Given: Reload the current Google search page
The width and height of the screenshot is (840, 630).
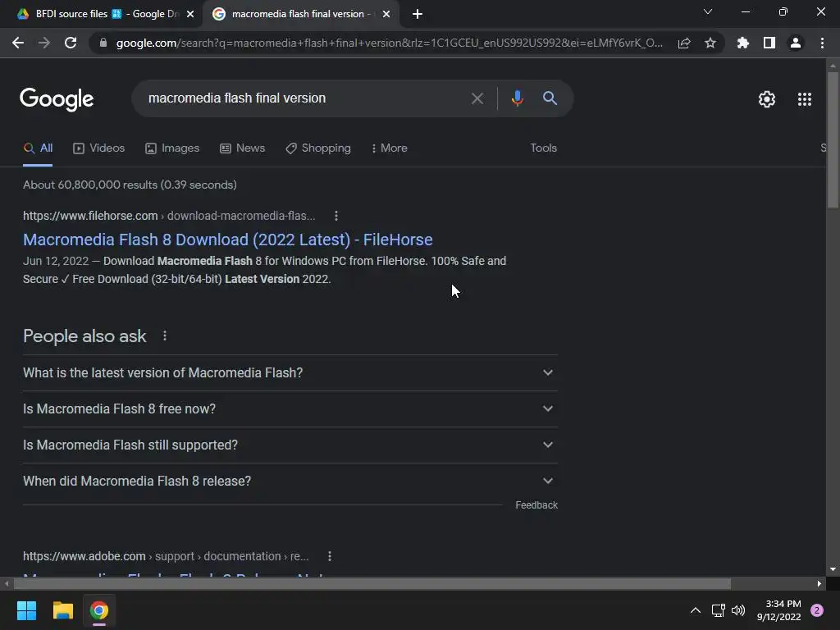Looking at the screenshot, I should tap(71, 43).
